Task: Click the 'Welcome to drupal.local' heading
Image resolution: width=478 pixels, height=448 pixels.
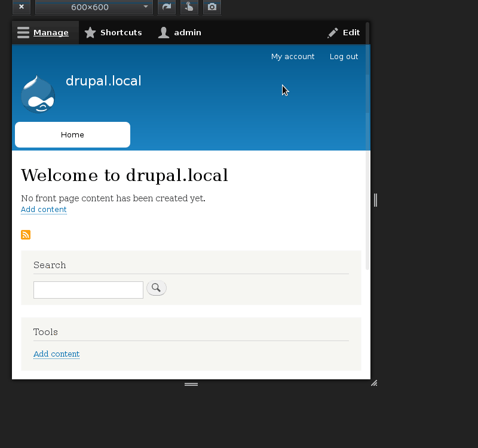Action: [x=124, y=175]
